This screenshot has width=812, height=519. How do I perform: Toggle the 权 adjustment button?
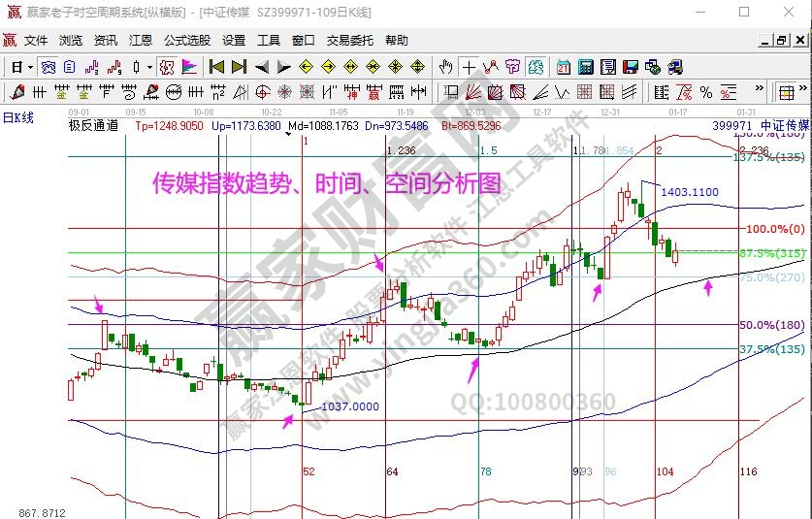click(167, 67)
